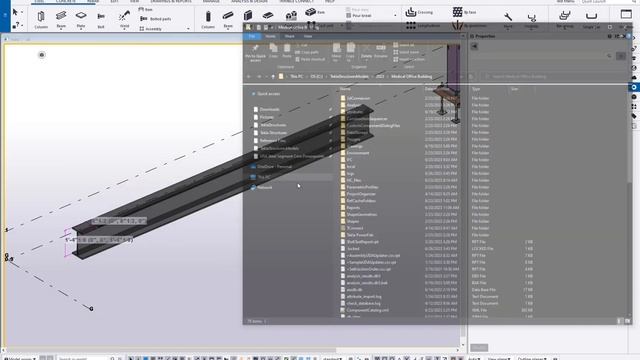Image resolution: width=640 pixels, height=360 pixels.
Task: Select the concrete Beam tool
Action: pyautogui.click(x=228, y=19)
